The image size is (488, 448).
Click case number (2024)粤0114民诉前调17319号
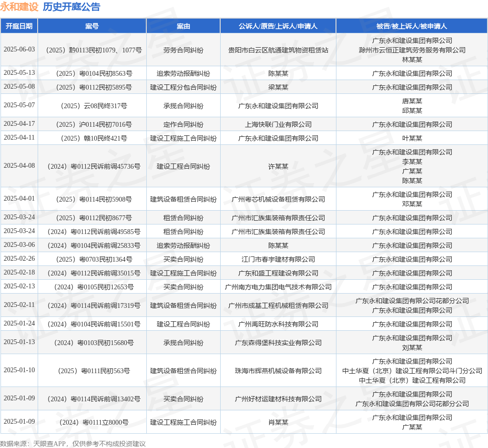(x=94, y=305)
